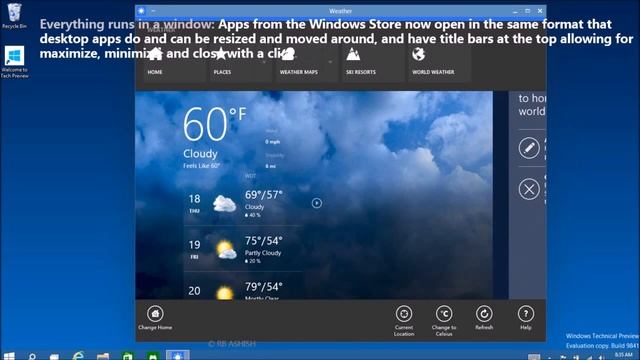Viewport: 640px width, 360px height.
Task: Click the pencil edit circle icon
Action: tap(529, 148)
